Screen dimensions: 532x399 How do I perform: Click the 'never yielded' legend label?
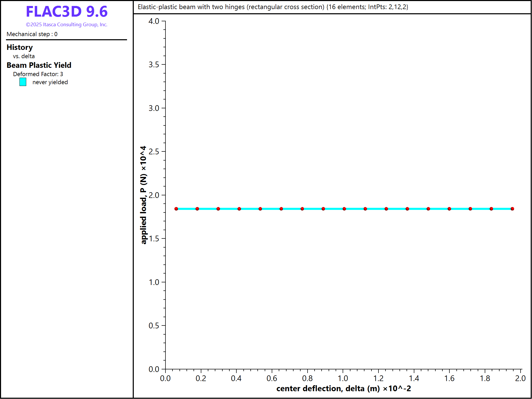tap(50, 82)
